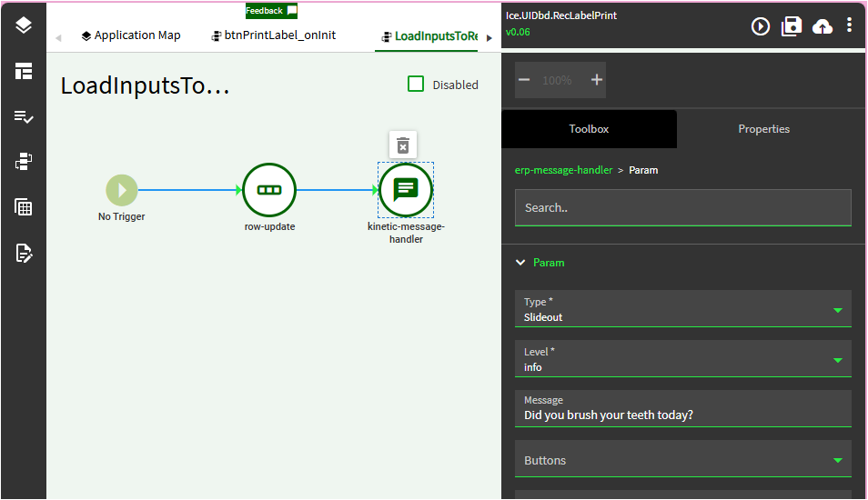Click the No Trigger start node

[x=122, y=190]
